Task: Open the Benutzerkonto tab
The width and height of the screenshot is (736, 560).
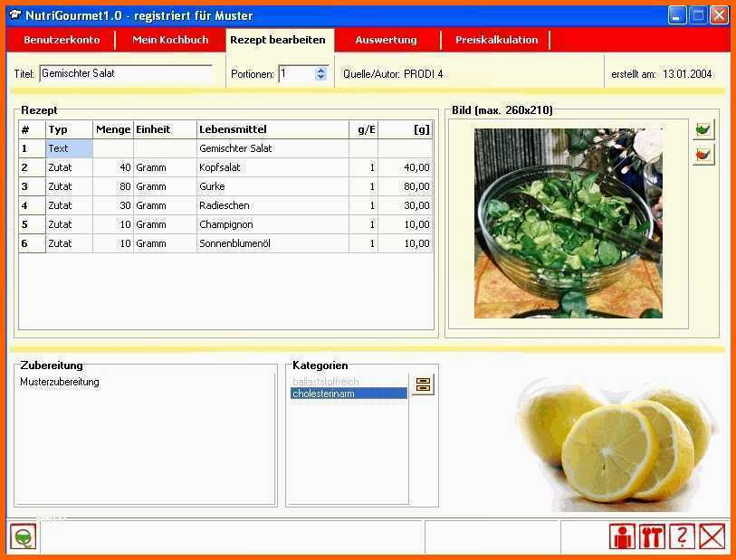Action: pos(62,40)
